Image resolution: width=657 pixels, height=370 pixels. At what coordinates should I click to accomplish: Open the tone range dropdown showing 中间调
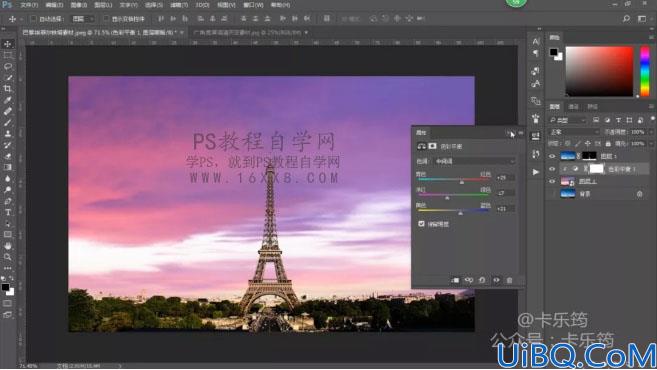point(474,161)
